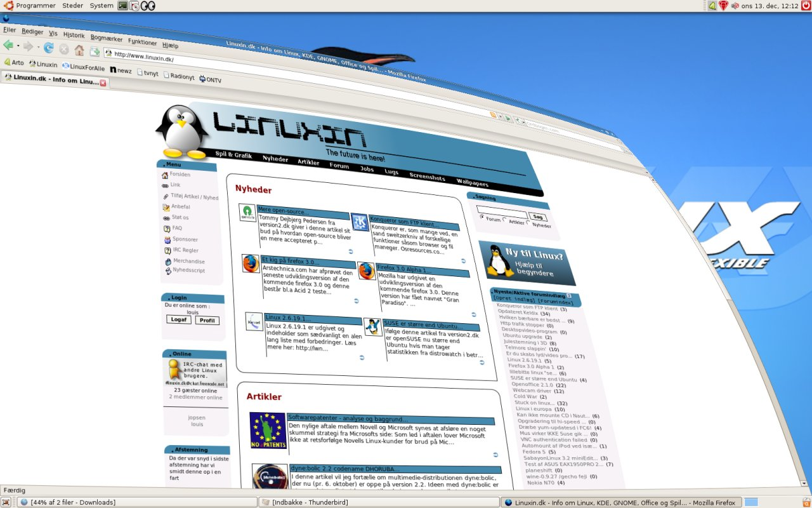Click the Stop loading icon in toolbar
Viewport: 812px width, 508px height.
pos(64,49)
